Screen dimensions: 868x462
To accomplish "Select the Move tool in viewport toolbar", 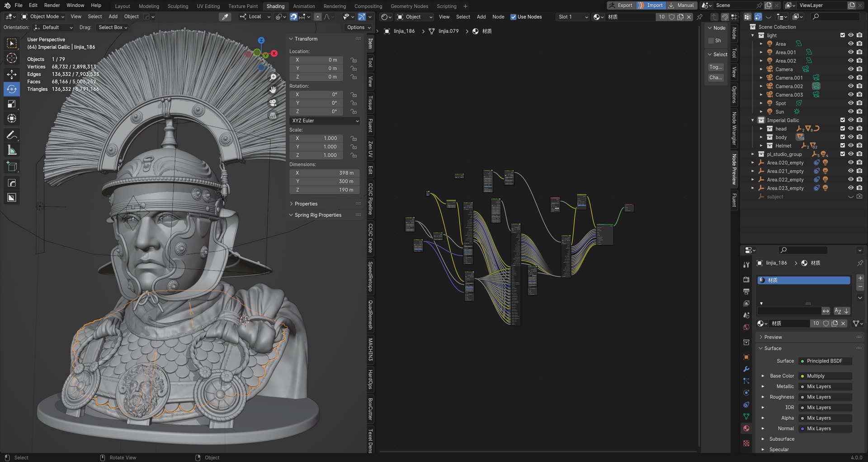I will click(x=12, y=74).
